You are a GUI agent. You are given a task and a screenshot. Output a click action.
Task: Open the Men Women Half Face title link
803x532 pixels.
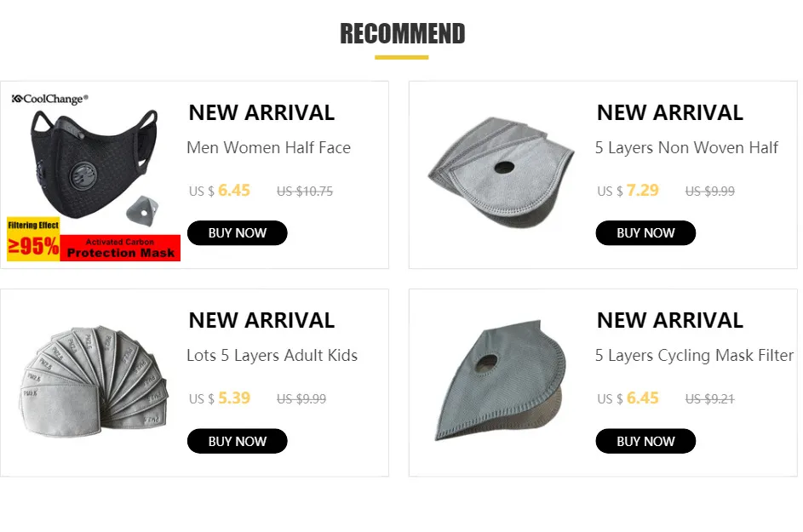pos(268,147)
